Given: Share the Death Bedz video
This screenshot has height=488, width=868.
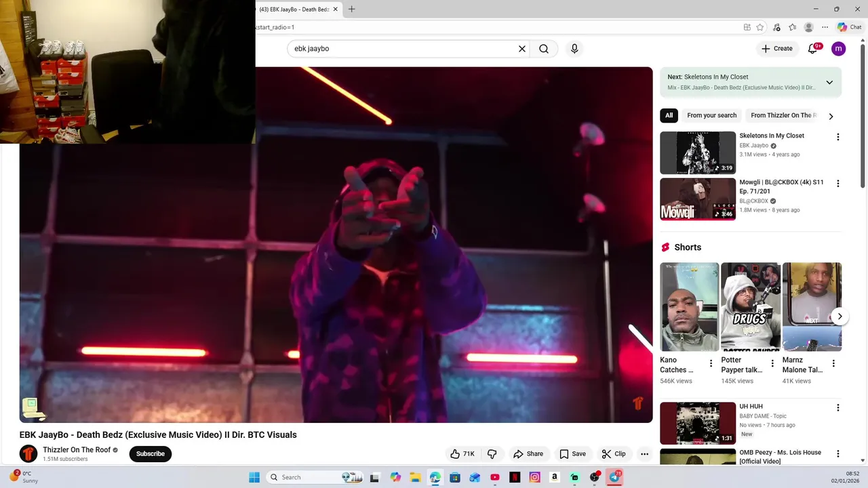Looking at the screenshot, I should point(528,453).
